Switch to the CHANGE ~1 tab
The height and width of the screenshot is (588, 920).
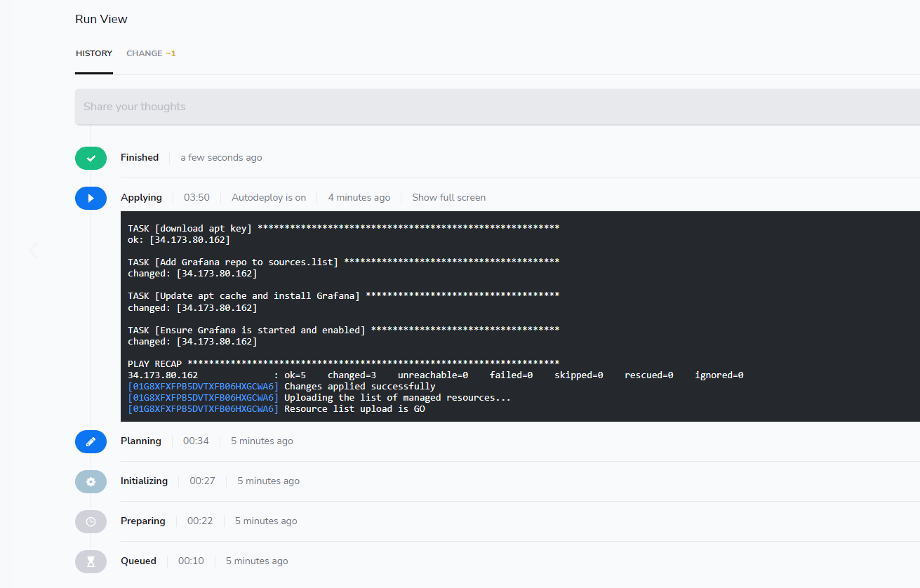point(150,53)
